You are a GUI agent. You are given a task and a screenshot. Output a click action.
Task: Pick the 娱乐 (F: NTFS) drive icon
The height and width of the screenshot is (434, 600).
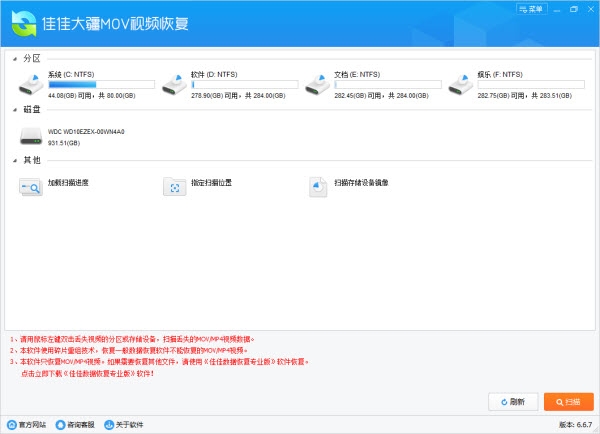coord(461,82)
